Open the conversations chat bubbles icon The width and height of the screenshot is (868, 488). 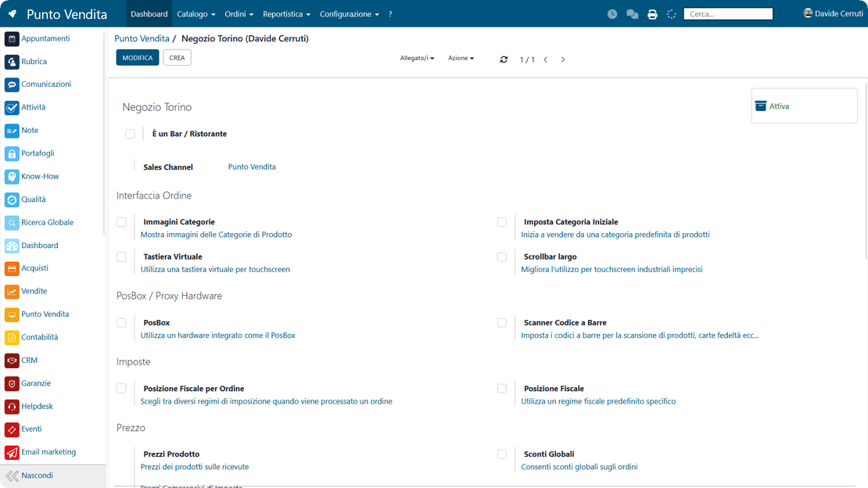point(632,14)
